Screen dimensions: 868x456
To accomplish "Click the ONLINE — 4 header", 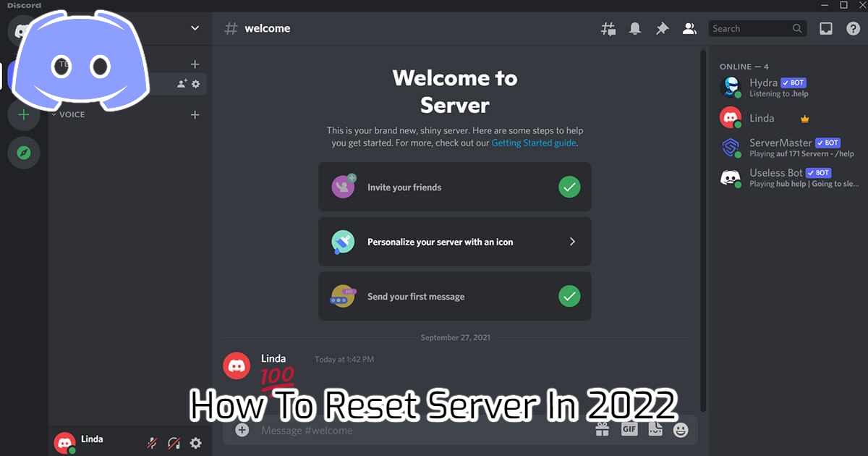I will coord(744,66).
